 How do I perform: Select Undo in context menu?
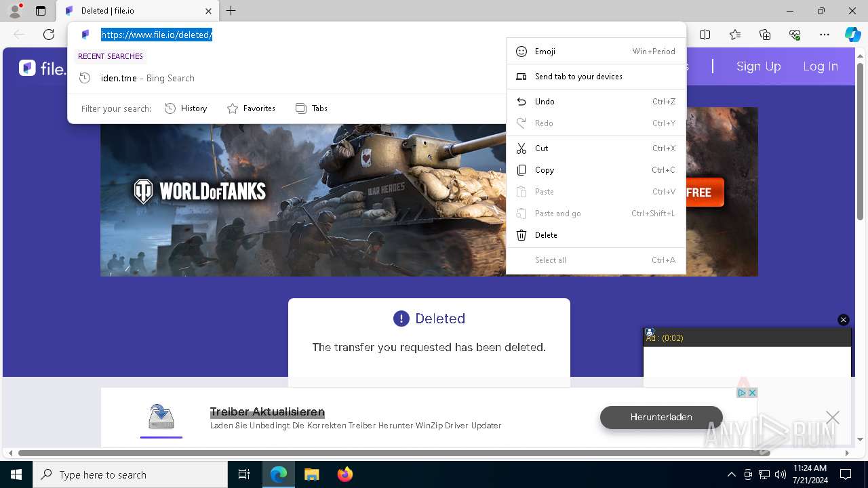(596, 102)
